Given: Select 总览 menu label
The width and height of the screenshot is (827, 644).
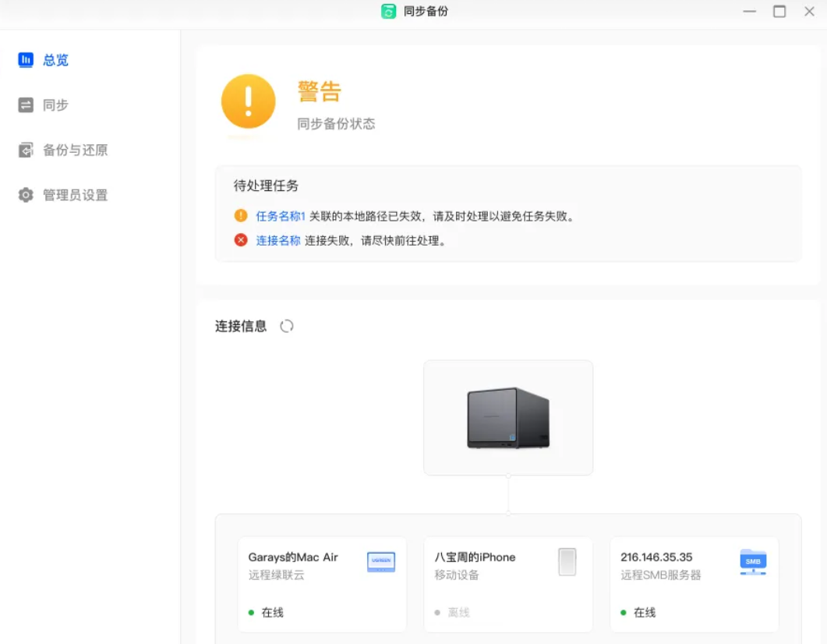Looking at the screenshot, I should coord(55,60).
